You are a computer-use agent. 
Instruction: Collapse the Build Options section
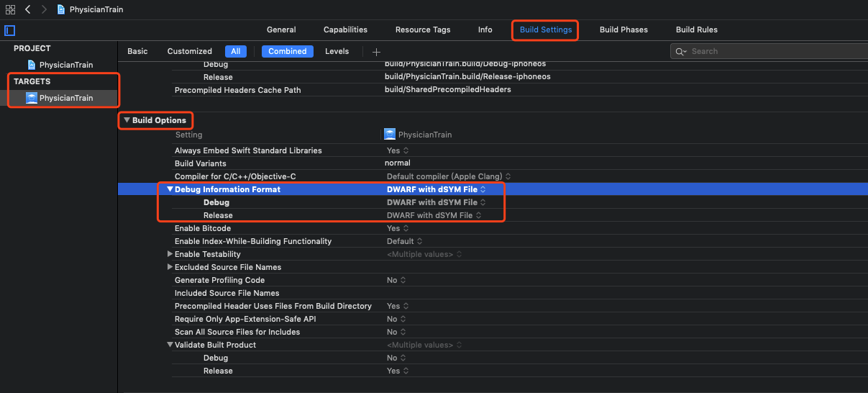[127, 120]
